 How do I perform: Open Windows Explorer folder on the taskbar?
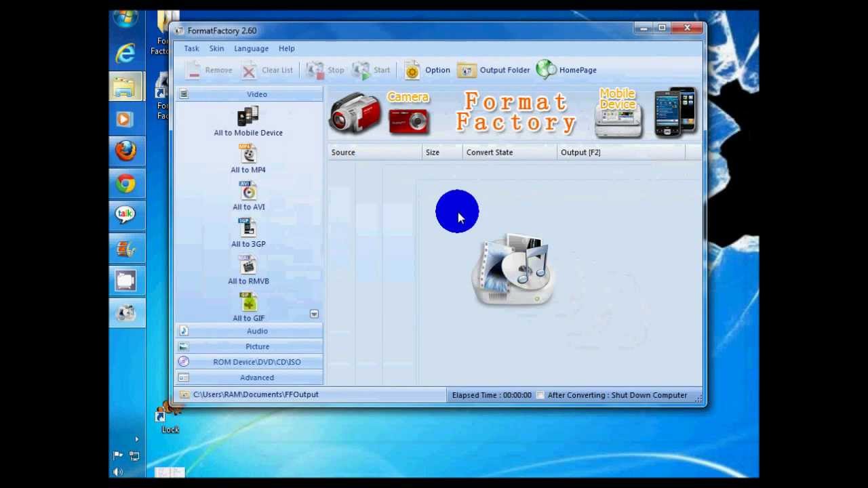125,87
